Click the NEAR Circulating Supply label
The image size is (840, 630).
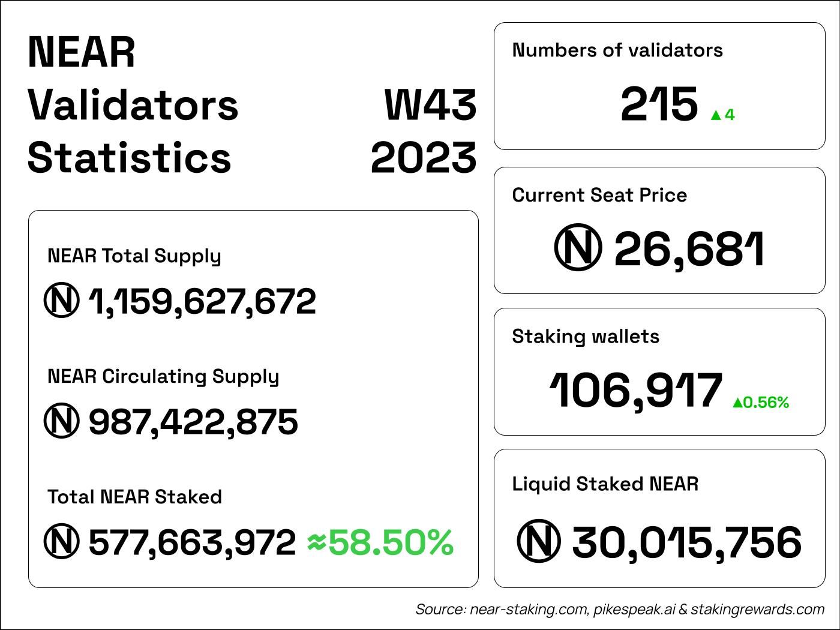(163, 377)
